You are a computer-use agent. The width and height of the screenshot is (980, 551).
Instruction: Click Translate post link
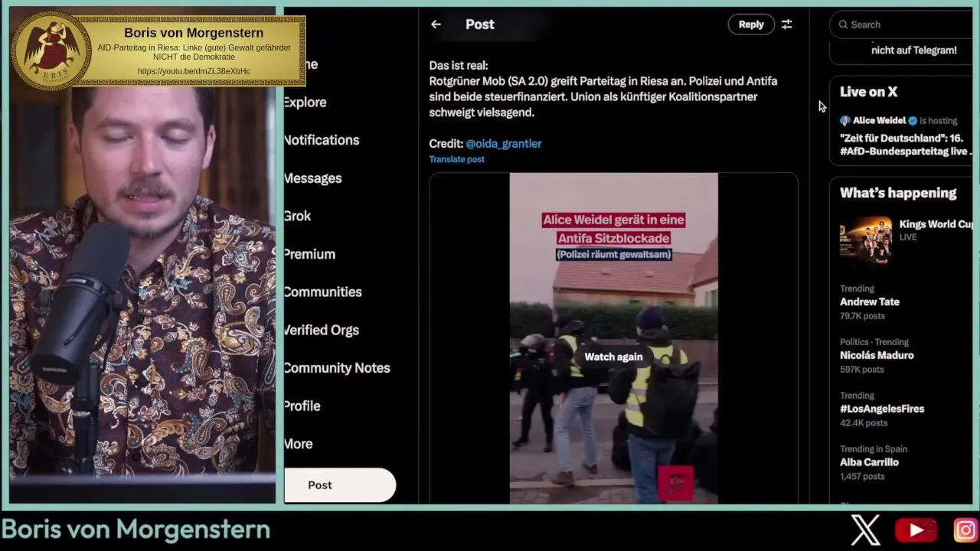click(456, 159)
